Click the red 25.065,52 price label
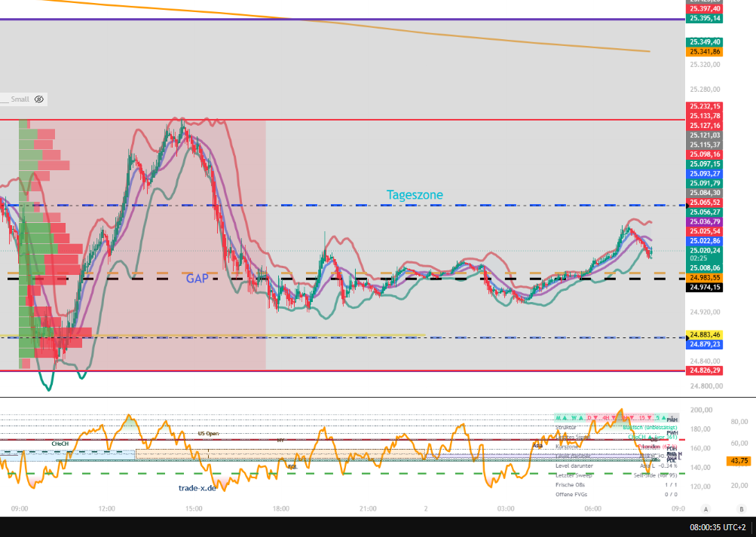The image size is (756, 537). point(705,203)
